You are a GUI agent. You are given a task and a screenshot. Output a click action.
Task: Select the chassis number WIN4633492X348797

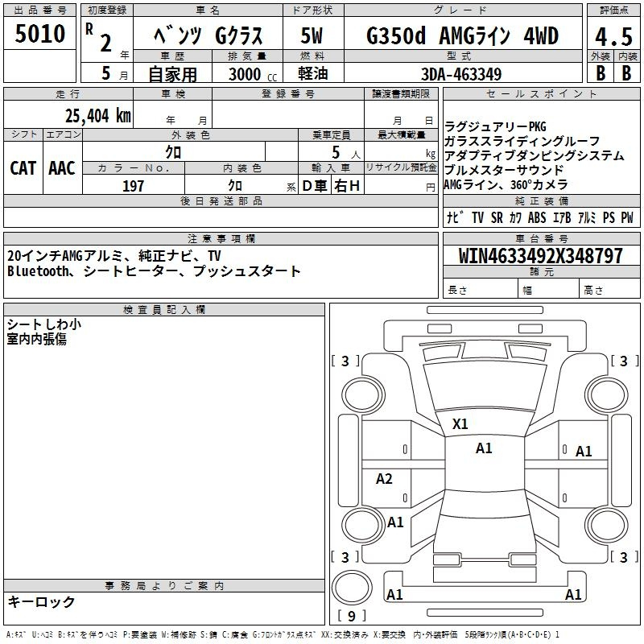(x=541, y=256)
